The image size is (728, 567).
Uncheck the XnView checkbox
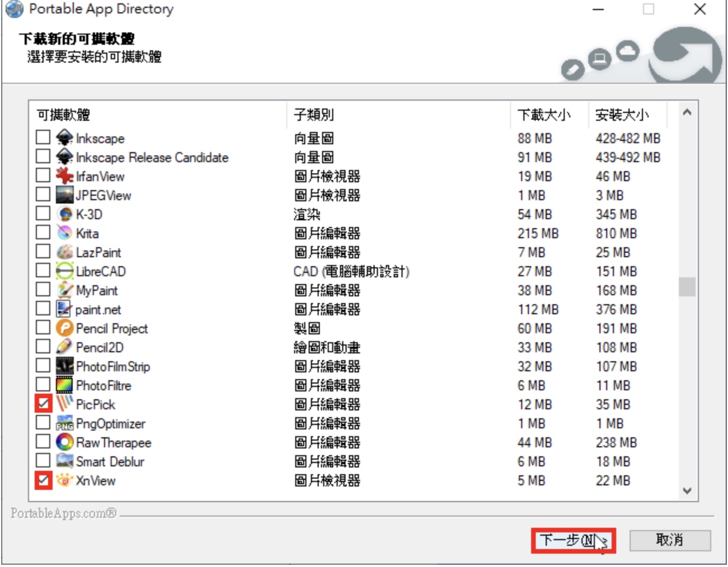43,479
